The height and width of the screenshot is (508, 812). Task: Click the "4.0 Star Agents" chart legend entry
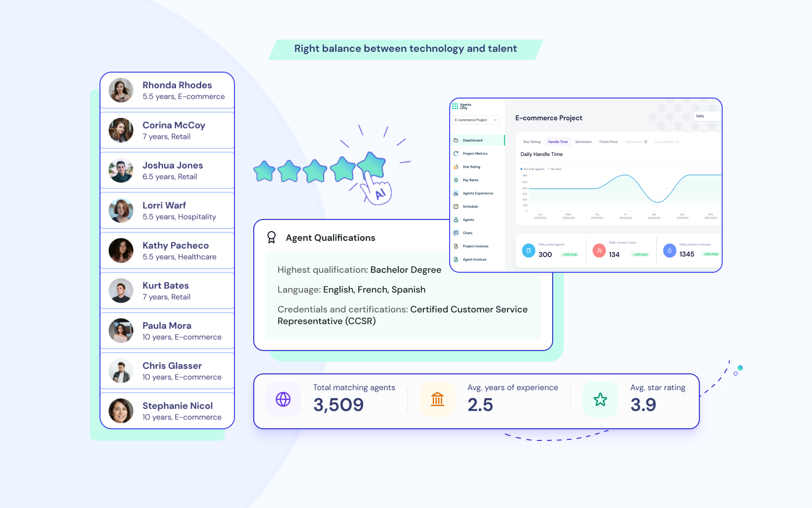pos(533,169)
